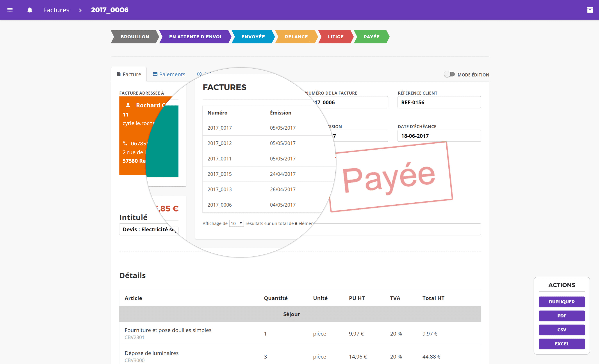Click the Séjour section header row
The height and width of the screenshot is (364, 599).
pos(300,314)
